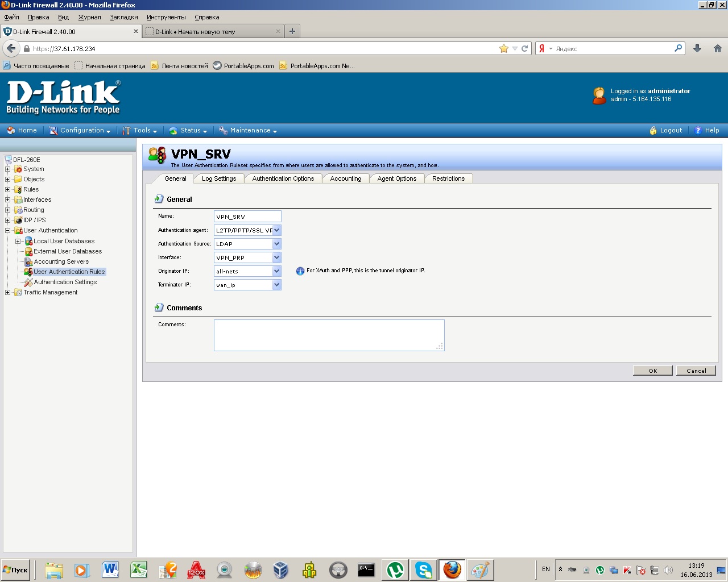728x582 pixels.
Task: Click the Accounting Servers icon in tree
Action: coord(28,262)
